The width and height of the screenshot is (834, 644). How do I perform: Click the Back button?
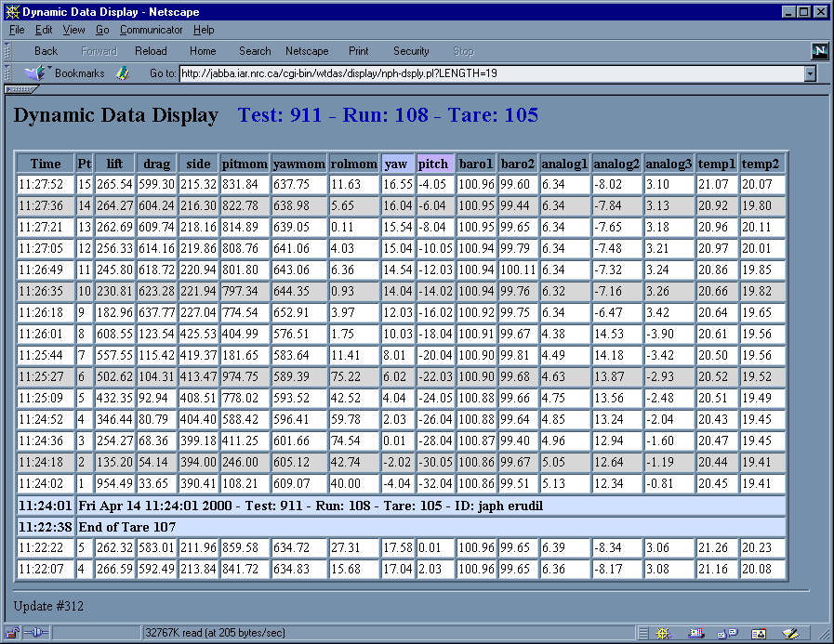coord(46,51)
